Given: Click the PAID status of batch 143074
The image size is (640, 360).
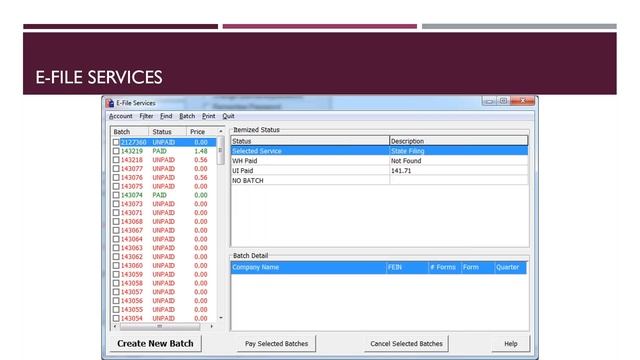Looking at the screenshot, I should click(x=160, y=195).
